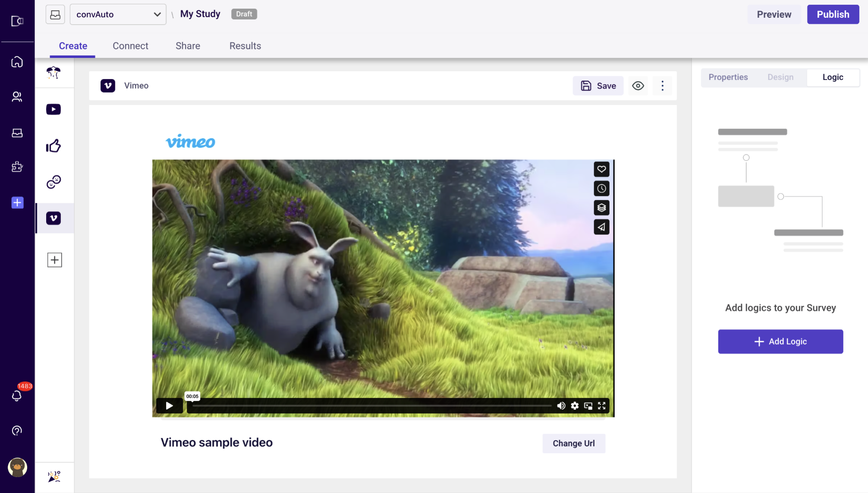This screenshot has width=868, height=493.
Task: Select the emoji rating question icon
Action: [x=53, y=182]
